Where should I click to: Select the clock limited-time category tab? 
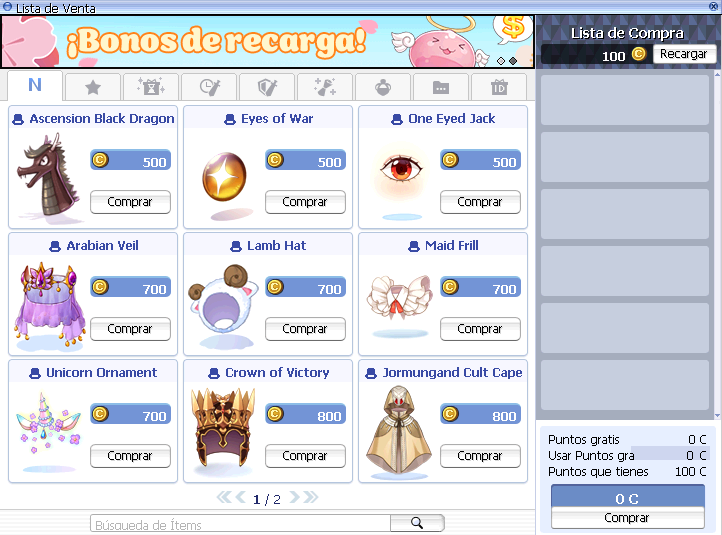[209, 87]
